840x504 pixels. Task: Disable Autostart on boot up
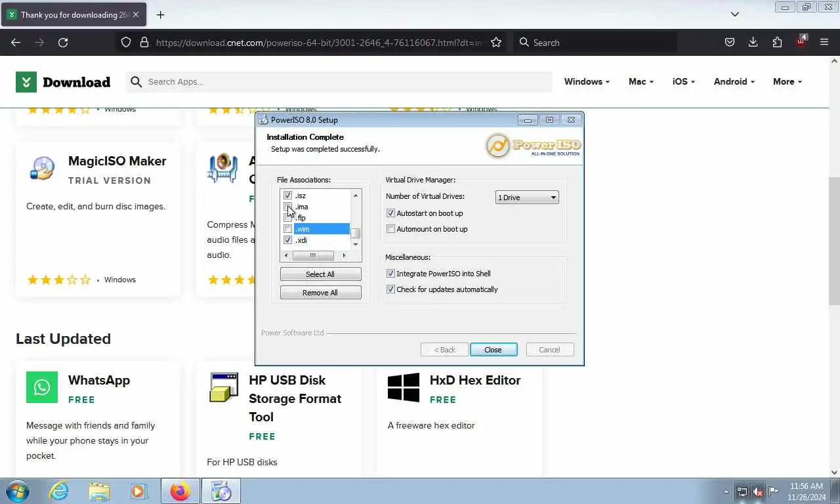(390, 213)
